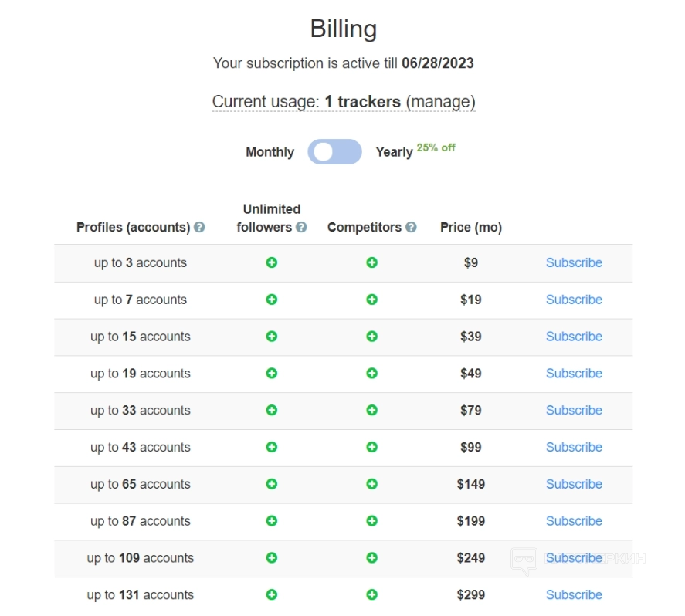Click the Current usage 1 trackers text

pos(306,102)
